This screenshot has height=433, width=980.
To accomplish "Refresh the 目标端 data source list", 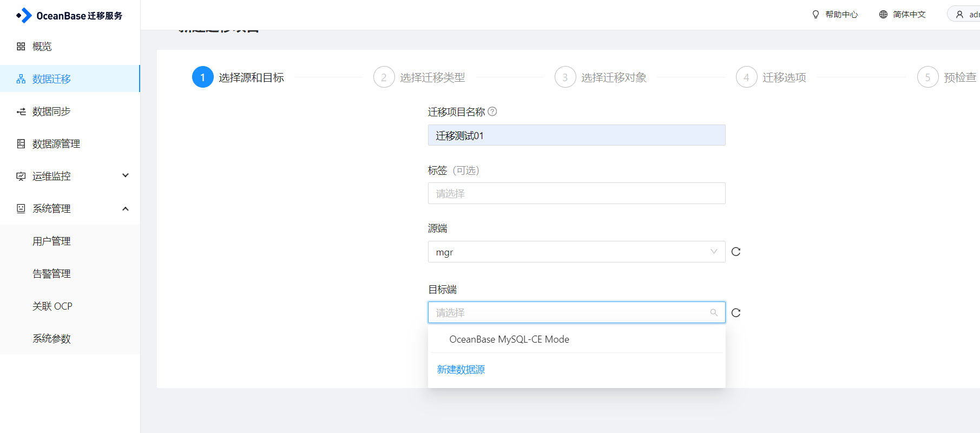I will 736,313.
